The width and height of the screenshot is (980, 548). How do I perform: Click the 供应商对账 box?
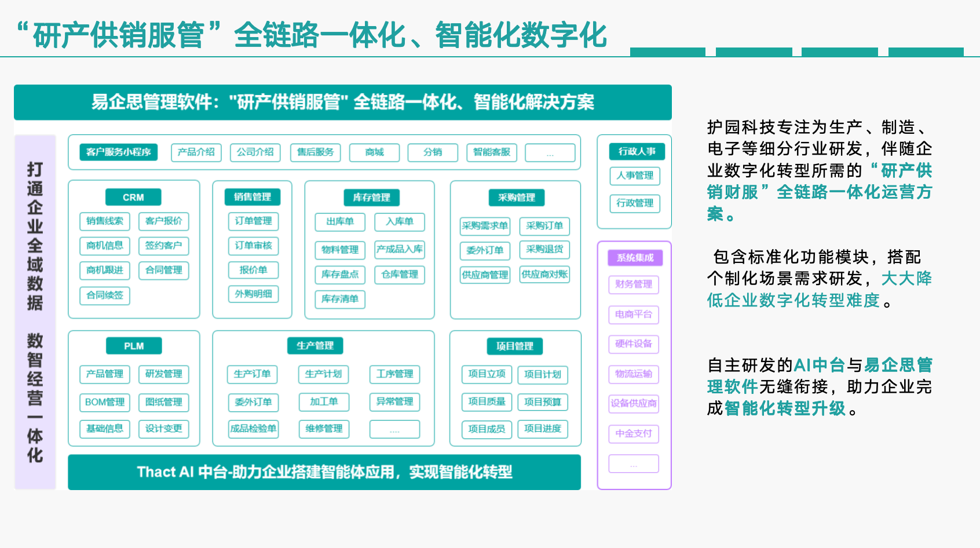click(x=545, y=275)
